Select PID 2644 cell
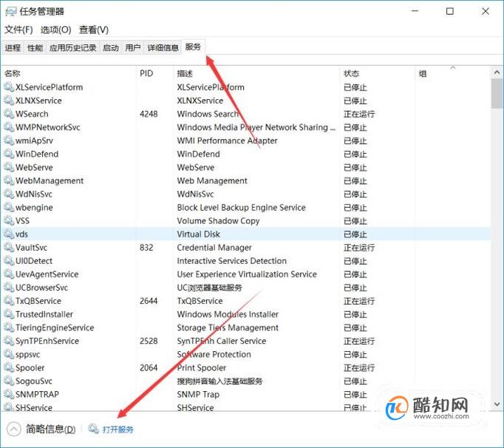Viewport: 504px width, 448px height. [149, 301]
